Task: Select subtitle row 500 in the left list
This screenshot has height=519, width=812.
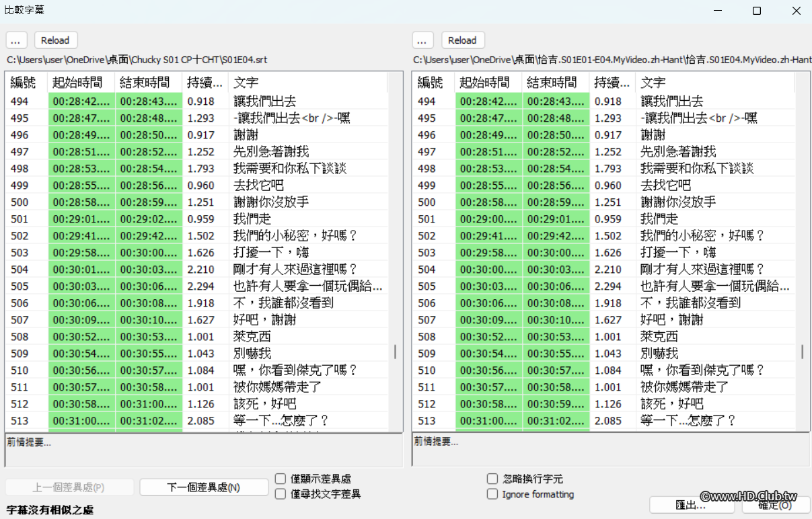Action: pyautogui.click(x=202, y=202)
